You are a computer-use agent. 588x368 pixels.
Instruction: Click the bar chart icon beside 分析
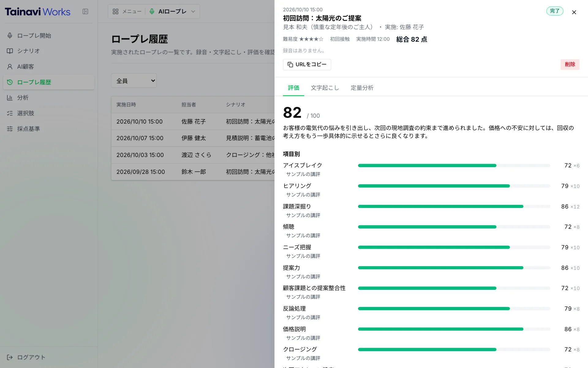click(x=10, y=98)
